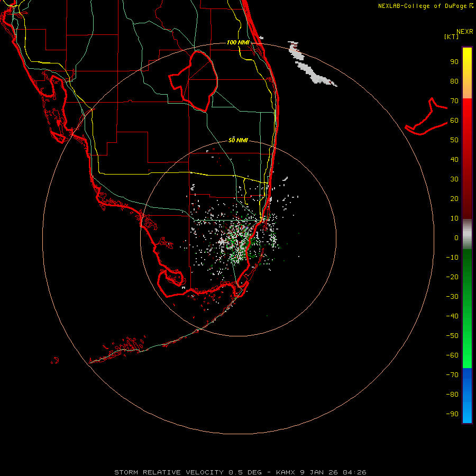This screenshot has width=476, height=476.
Task: Select the -50 value on velocity scale
Action: click(x=452, y=336)
